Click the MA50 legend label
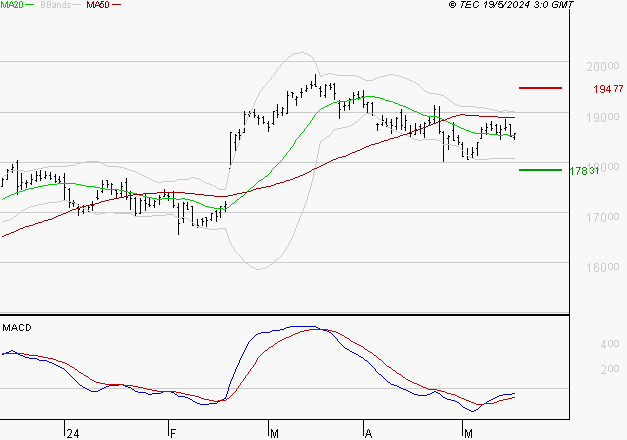The image size is (627, 440). [98, 5]
